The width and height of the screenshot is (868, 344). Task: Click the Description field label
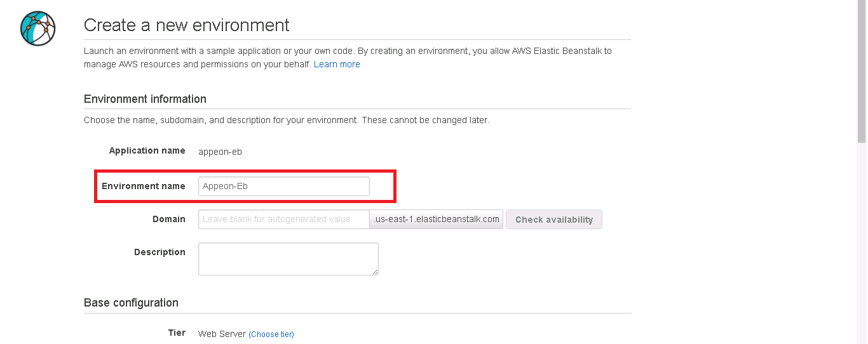[x=159, y=252]
